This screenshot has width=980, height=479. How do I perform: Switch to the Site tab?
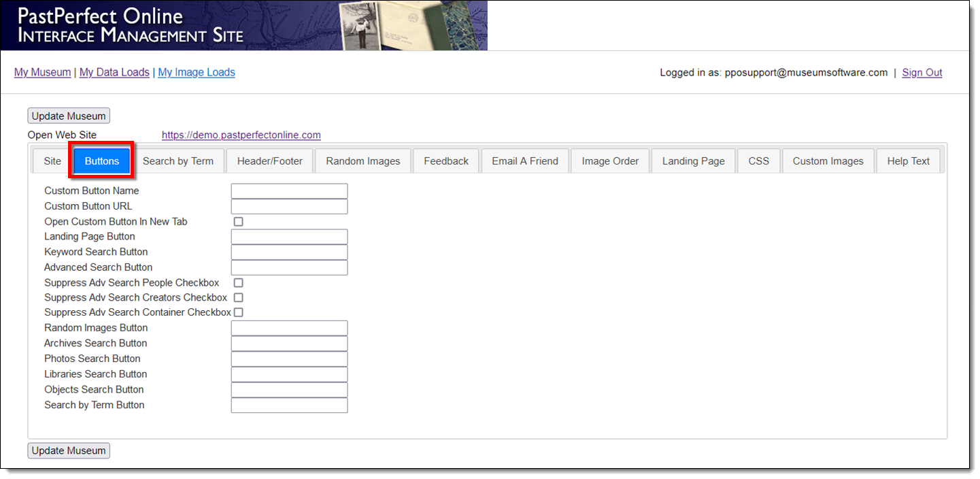coord(52,161)
